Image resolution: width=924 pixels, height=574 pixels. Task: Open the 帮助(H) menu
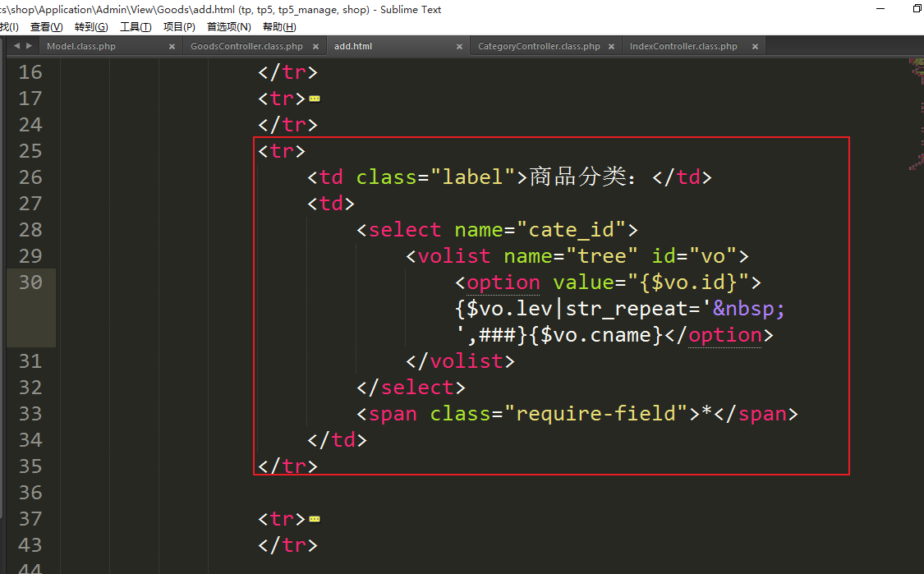[x=279, y=26]
